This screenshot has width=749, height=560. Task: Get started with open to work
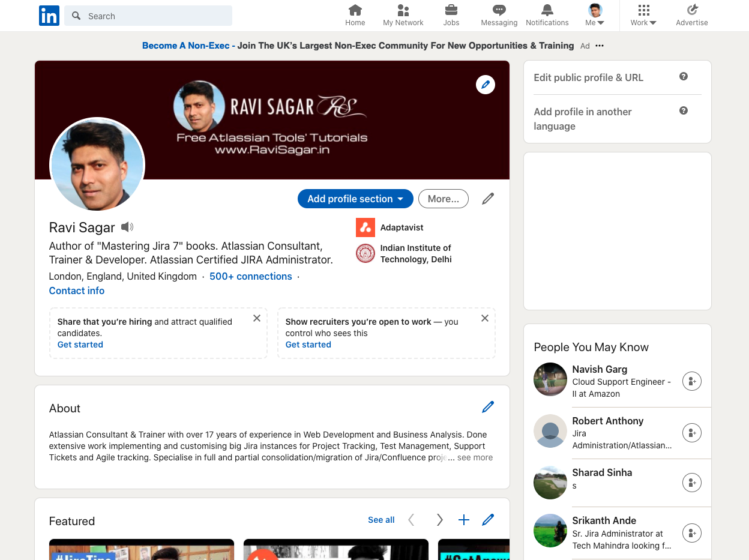click(x=308, y=345)
